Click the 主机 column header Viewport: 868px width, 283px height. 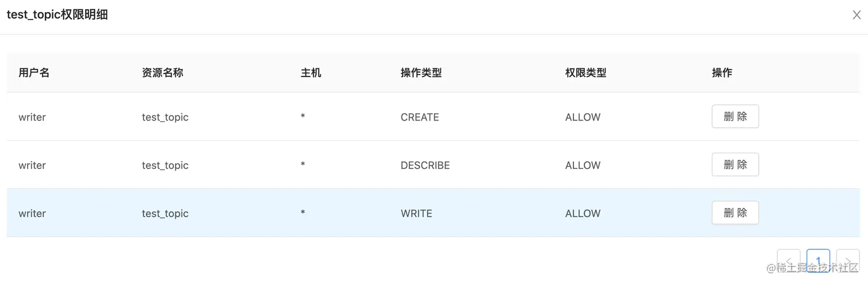311,73
